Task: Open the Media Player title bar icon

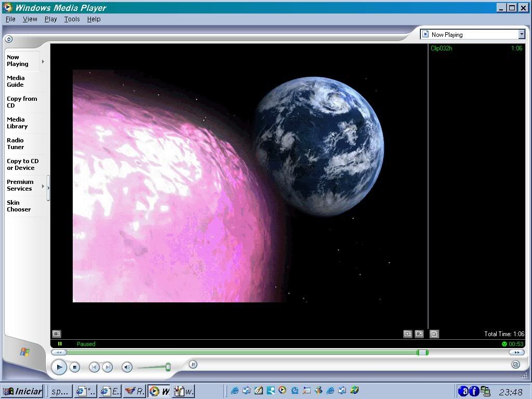Action: pos(7,7)
